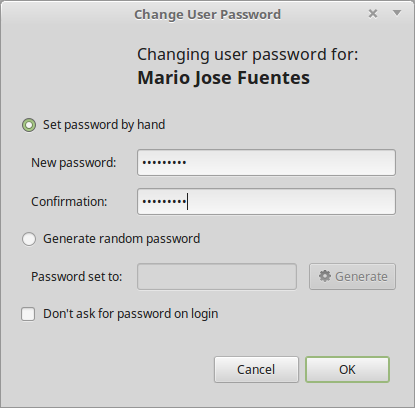This screenshot has height=408, width=415.
Task: Select the Set password by hand radio button
Action: [29, 125]
